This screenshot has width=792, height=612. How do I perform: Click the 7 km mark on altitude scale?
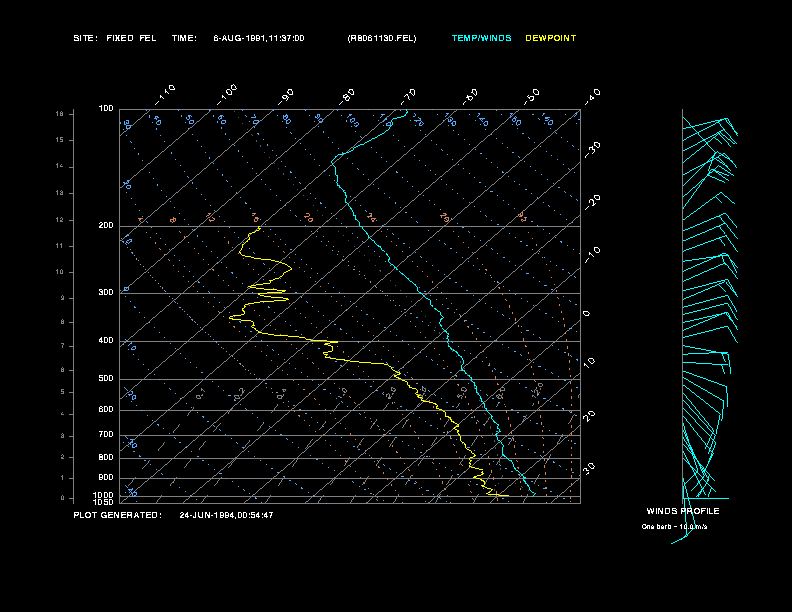coord(63,346)
